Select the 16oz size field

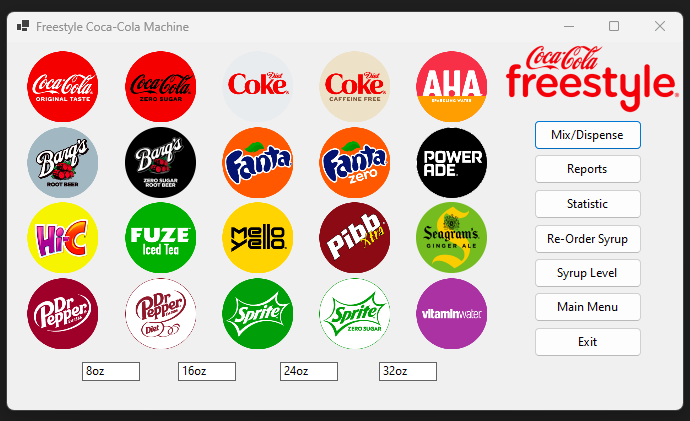click(207, 371)
